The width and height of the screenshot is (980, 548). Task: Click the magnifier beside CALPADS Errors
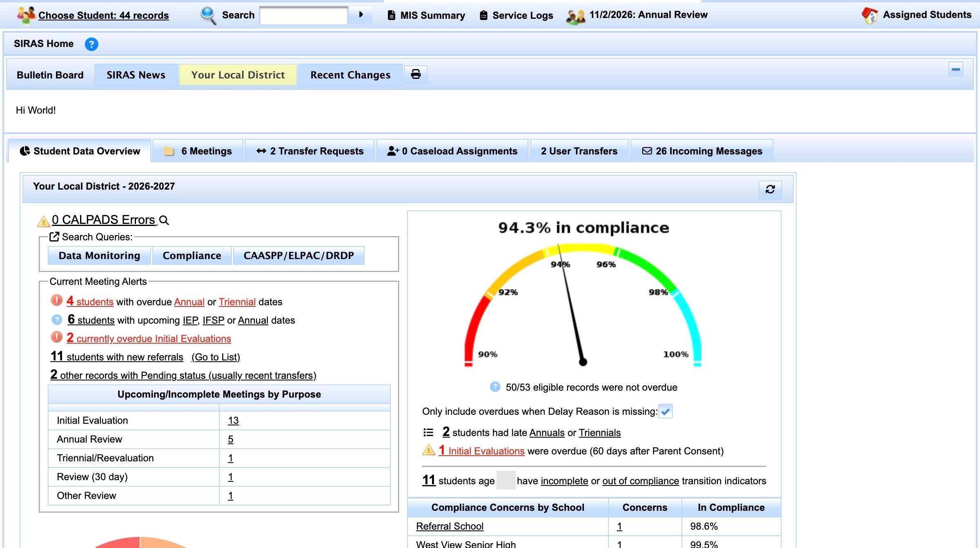(164, 220)
